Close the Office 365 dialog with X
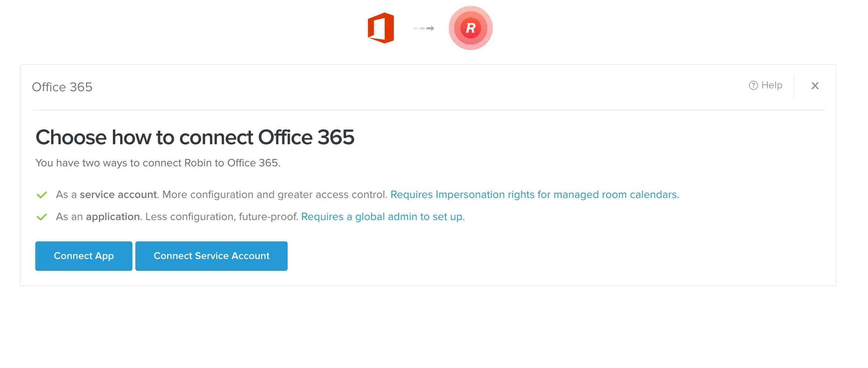The image size is (868, 368). pyautogui.click(x=815, y=86)
